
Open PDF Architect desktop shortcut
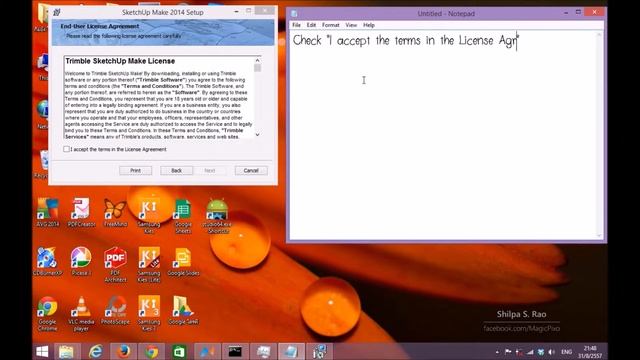coord(115,264)
